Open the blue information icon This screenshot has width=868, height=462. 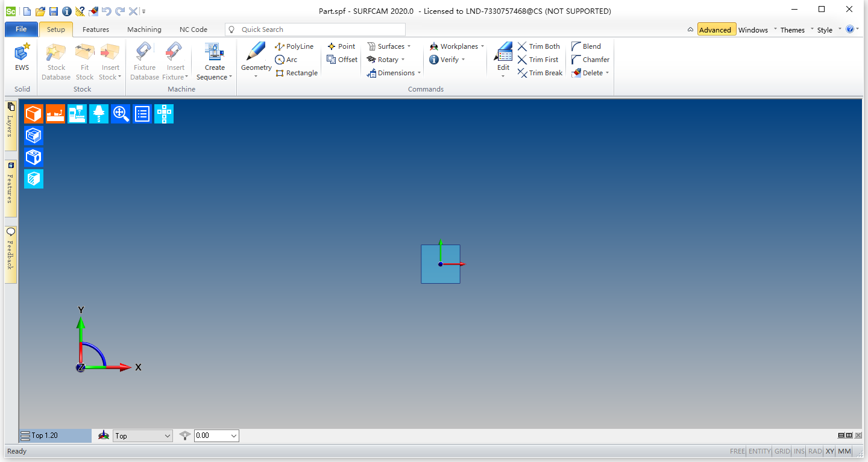point(66,11)
